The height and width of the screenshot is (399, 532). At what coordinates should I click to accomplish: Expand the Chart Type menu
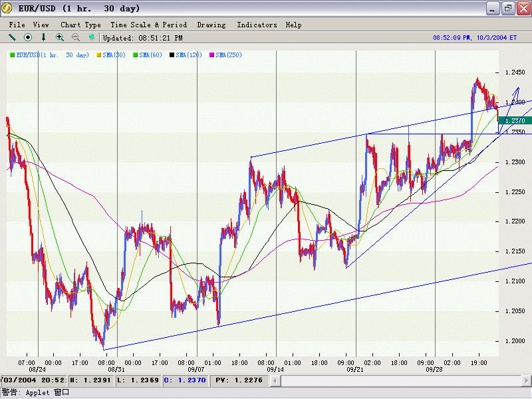(80, 25)
